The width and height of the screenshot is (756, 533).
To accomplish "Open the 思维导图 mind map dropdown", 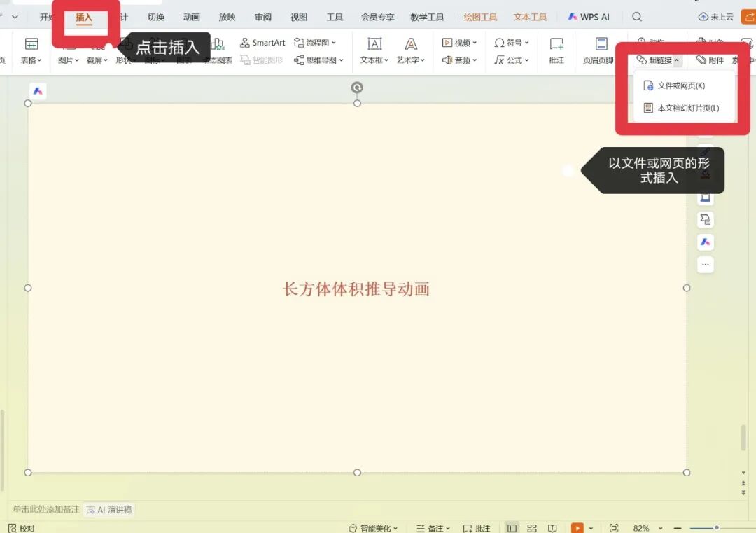I will [x=318, y=60].
